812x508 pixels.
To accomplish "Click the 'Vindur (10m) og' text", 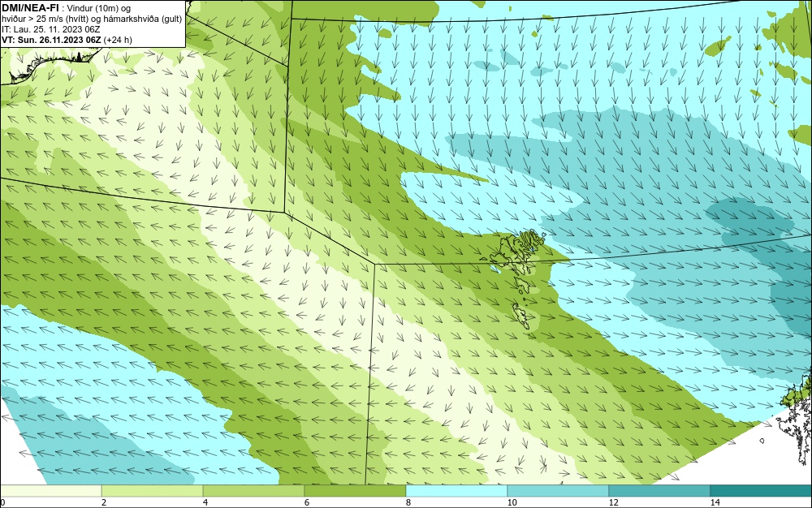I will 99,8.
